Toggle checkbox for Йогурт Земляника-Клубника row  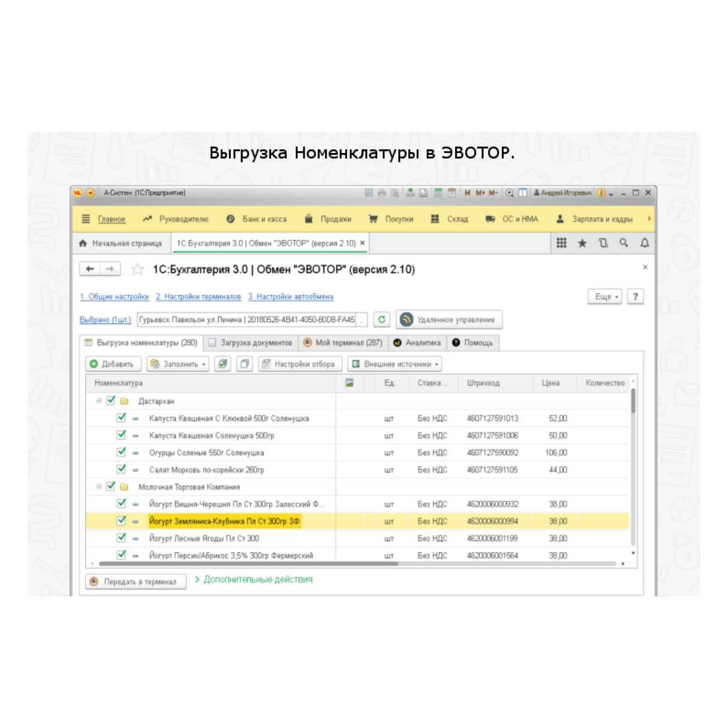pyautogui.click(x=122, y=521)
